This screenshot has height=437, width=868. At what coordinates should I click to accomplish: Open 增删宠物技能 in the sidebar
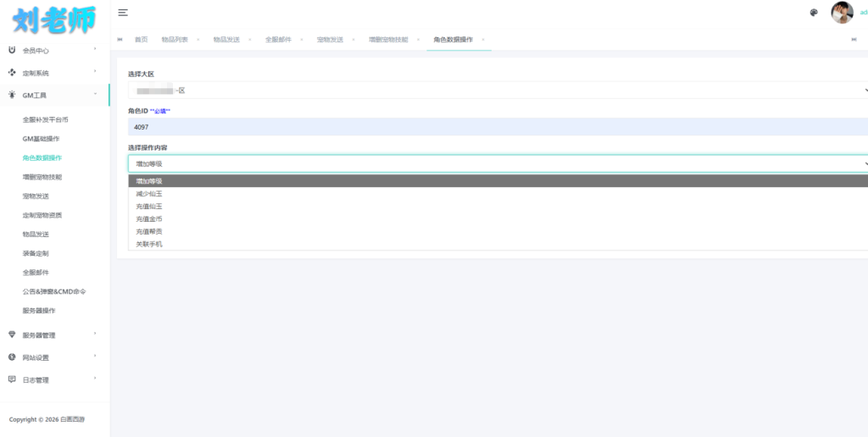[x=42, y=177]
